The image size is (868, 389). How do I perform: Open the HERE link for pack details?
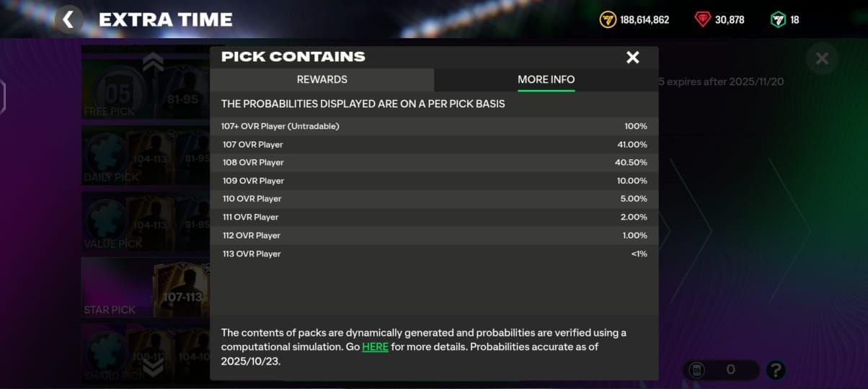(375, 346)
